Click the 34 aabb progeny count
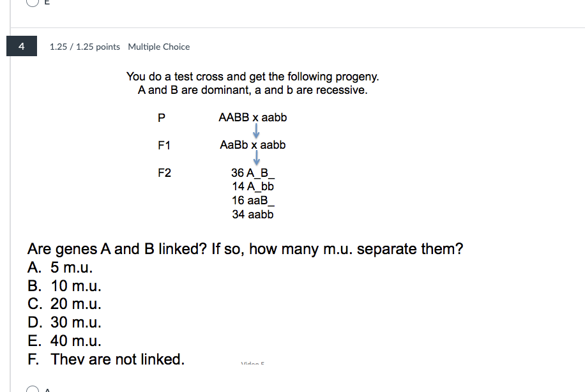This screenshot has height=392, width=585. (x=253, y=215)
